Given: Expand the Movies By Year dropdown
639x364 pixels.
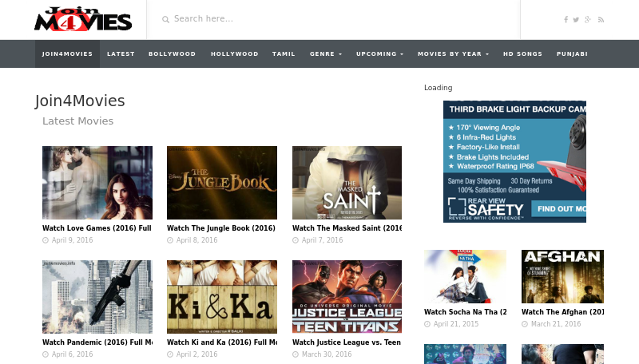Looking at the screenshot, I should [453, 53].
